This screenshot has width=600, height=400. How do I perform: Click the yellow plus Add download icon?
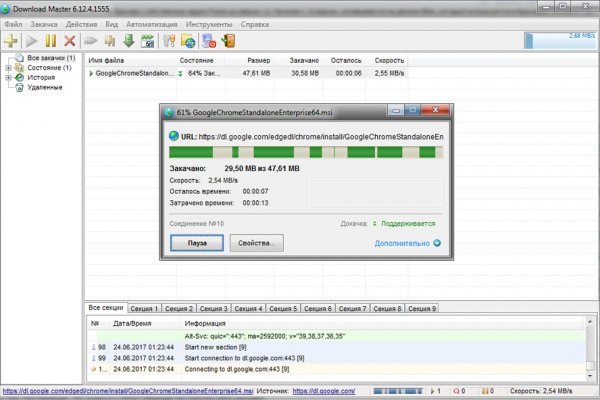tap(11, 41)
